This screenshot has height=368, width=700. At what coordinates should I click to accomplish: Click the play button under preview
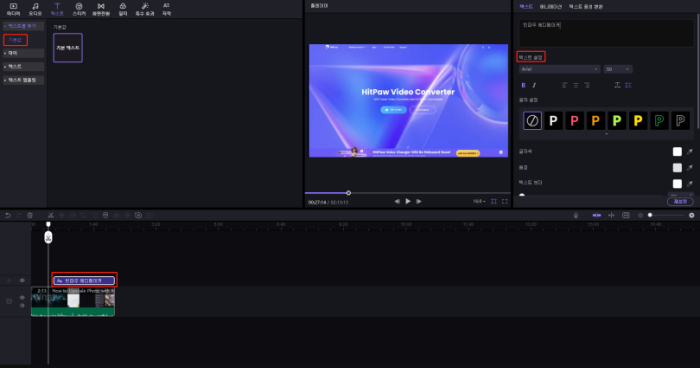point(408,201)
